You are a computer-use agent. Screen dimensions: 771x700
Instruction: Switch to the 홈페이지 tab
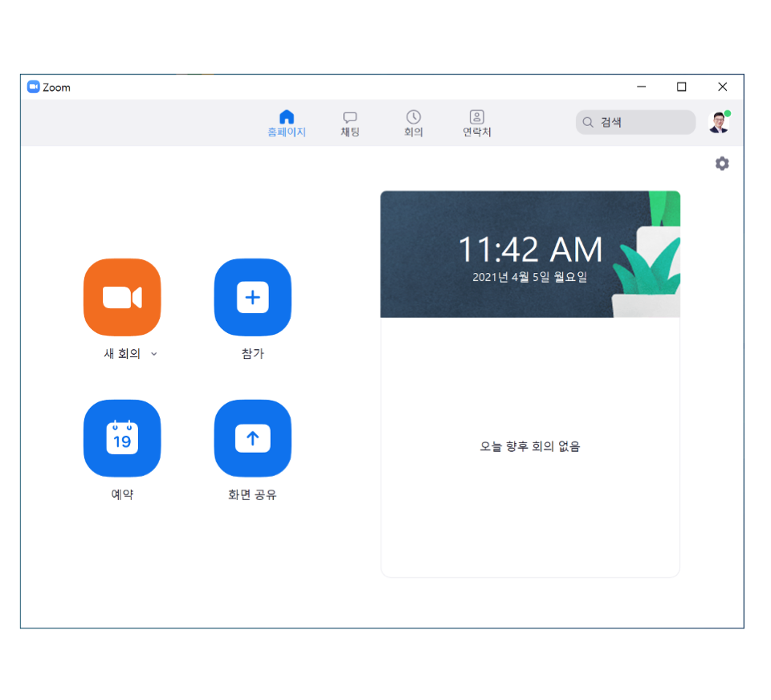coord(287,124)
